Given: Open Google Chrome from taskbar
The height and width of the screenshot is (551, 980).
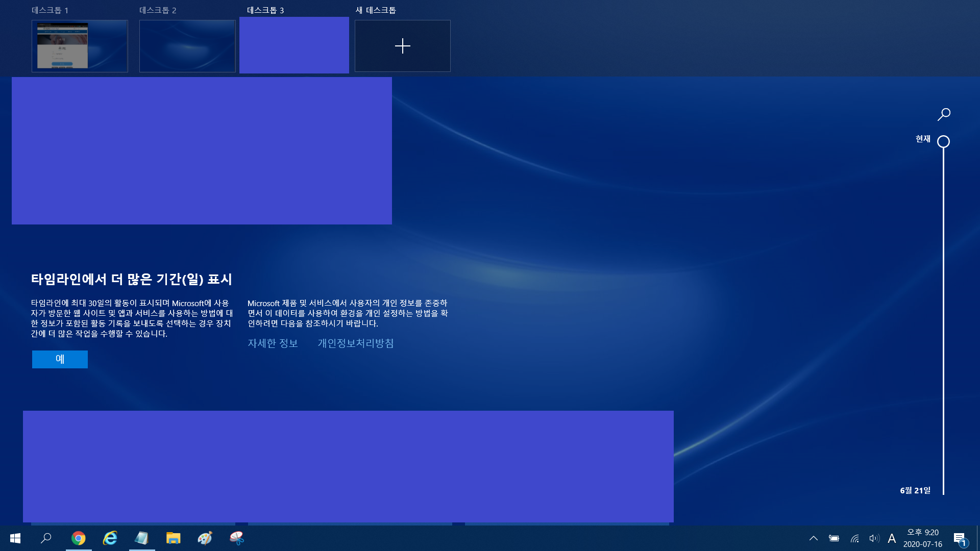Looking at the screenshot, I should click(x=79, y=538).
